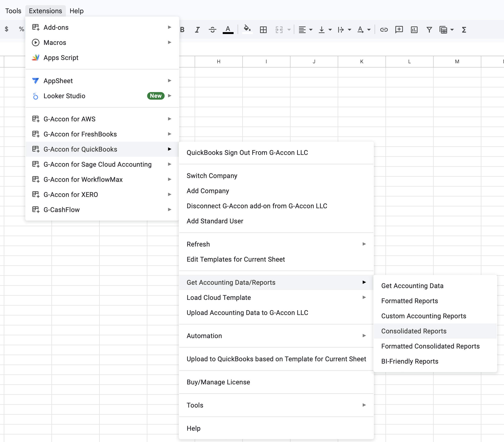504x442 pixels.
Task: Open text rotation dropdown
Action: [364, 30]
